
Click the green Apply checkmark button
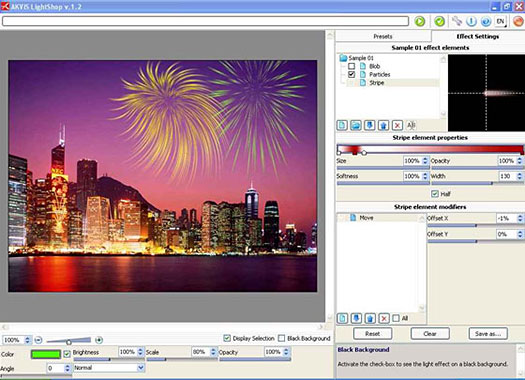tap(439, 21)
